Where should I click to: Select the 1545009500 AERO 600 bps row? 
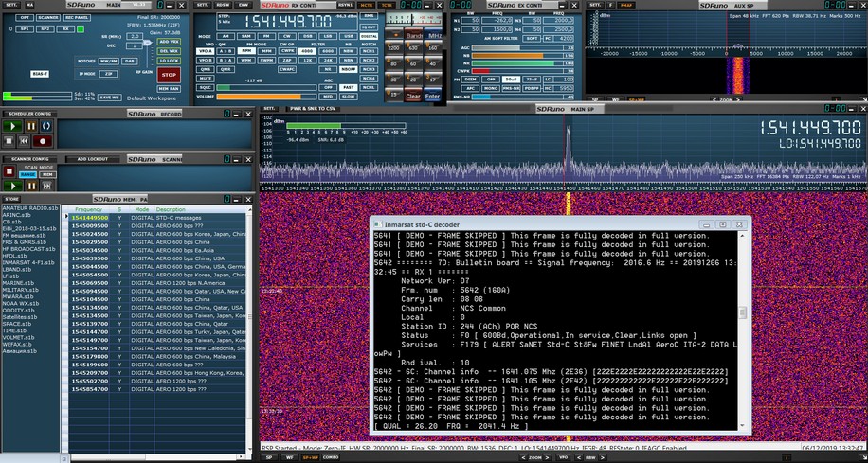(157, 225)
